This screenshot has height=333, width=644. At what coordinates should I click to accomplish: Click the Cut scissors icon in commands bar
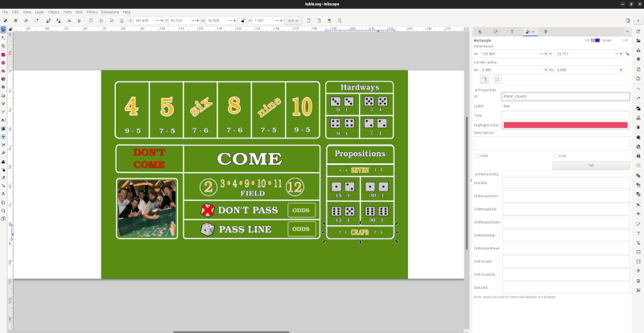pyautogui.click(x=638, y=118)
